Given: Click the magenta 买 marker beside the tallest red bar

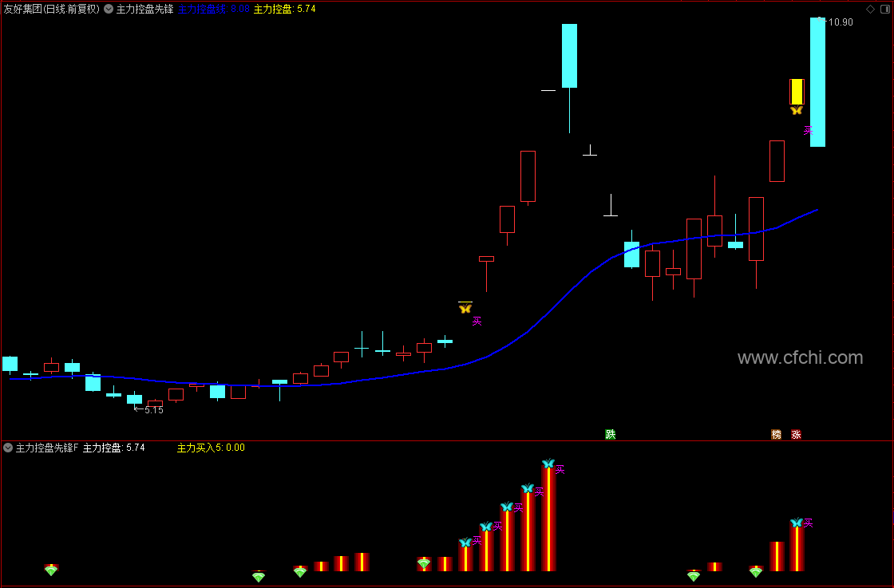Looking at the screenshot, I should point(560,469).
